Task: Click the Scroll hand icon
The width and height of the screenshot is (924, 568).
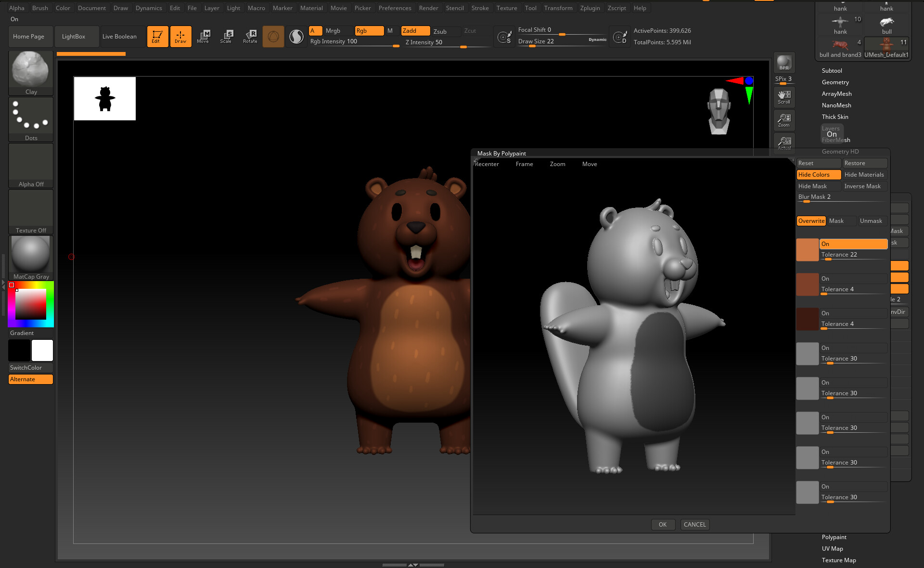Action: [x=784, y=97]
